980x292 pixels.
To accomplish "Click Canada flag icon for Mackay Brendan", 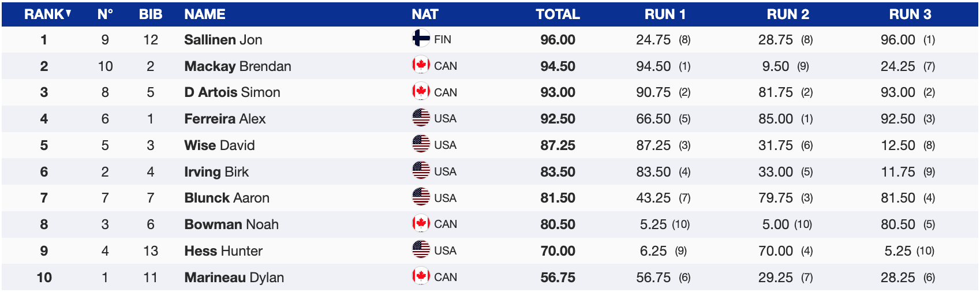I will point(421,65).
